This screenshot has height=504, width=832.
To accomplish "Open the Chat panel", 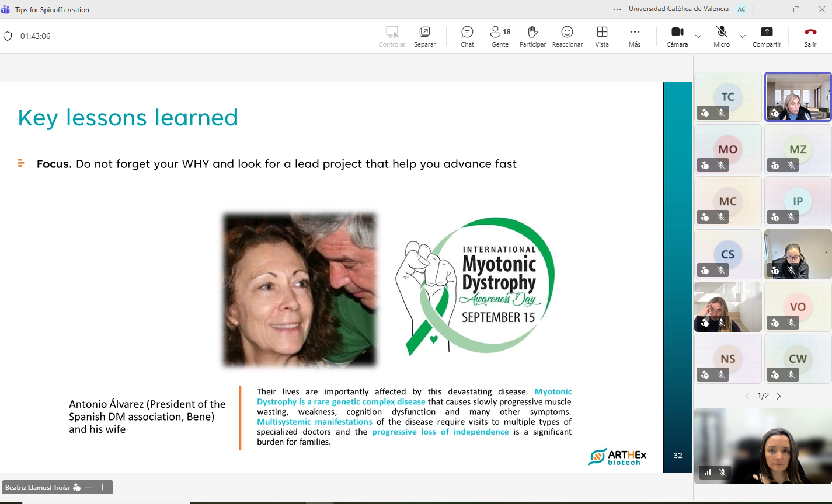I will coord(467,36).
